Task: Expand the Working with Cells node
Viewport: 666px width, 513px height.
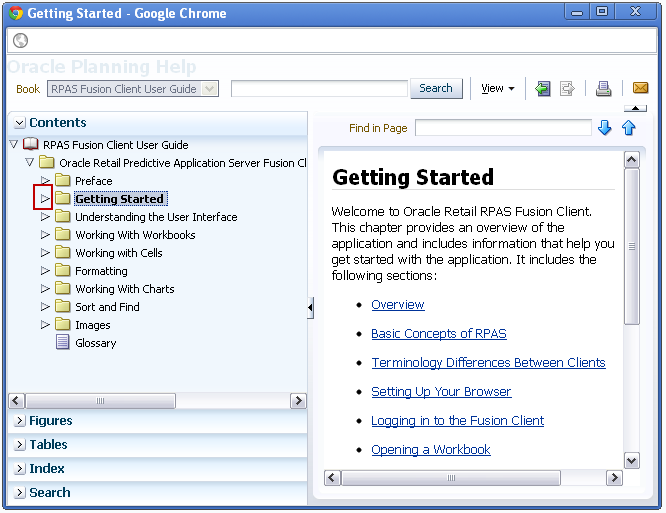Action: click(x=45, y=252)
